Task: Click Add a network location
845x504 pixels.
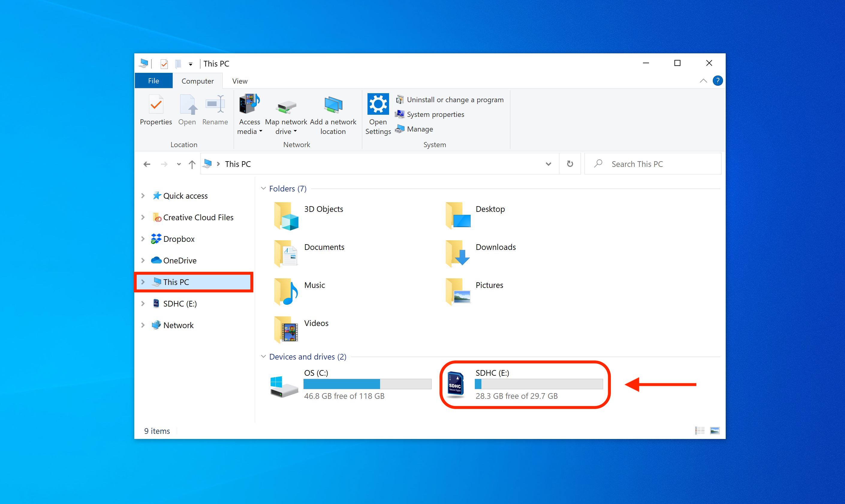Action: coord(333,114)
